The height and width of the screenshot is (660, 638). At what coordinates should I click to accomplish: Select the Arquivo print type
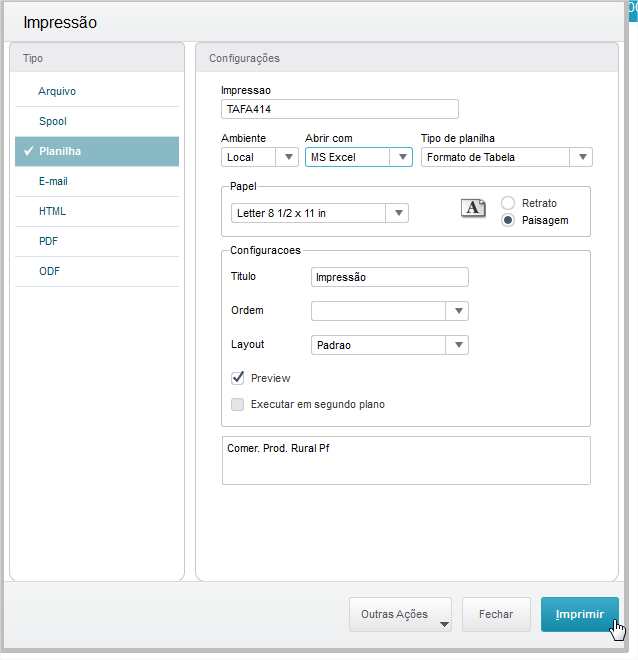(x=57, y=91)
